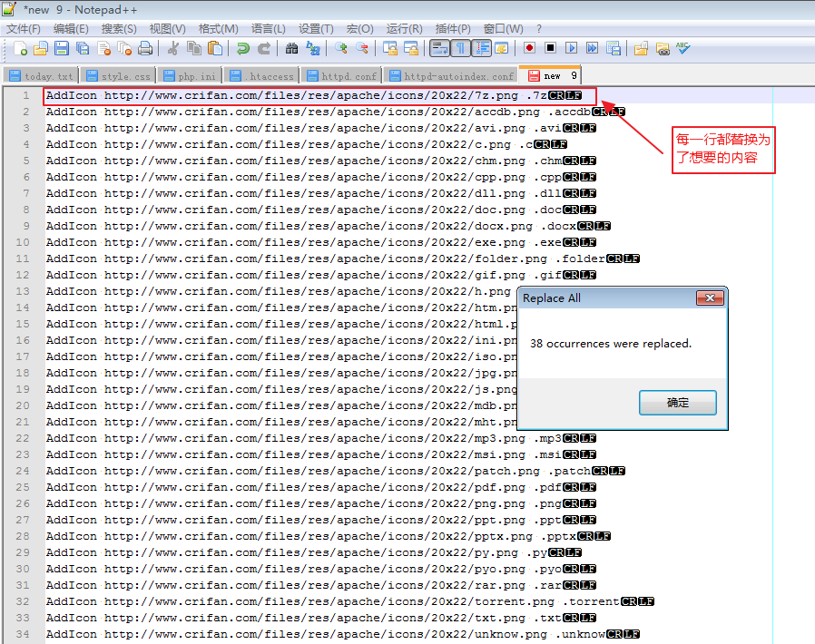Toggle Show All Characters pilcrow icon
The width and height of the screenshot is (815, 644).
coord(460,48)
